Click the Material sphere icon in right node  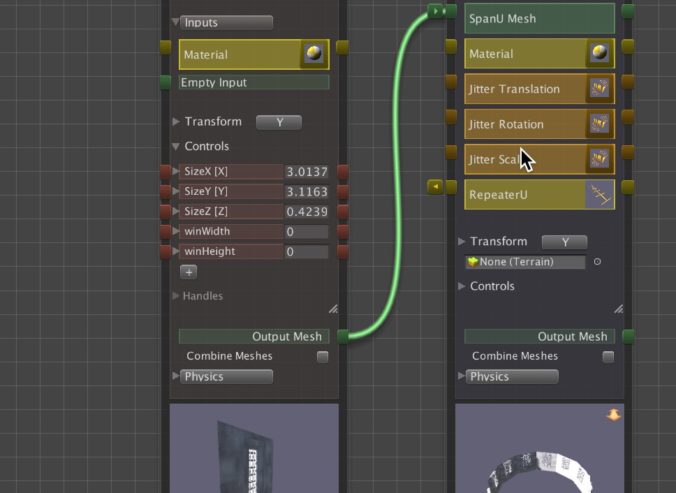tap(600, 54)
